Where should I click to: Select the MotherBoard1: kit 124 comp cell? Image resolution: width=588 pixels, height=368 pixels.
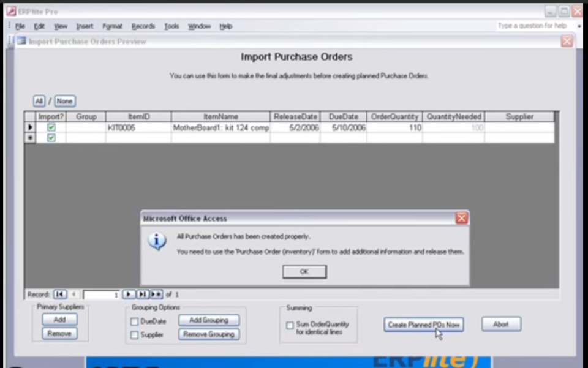(x=221, y=128)
